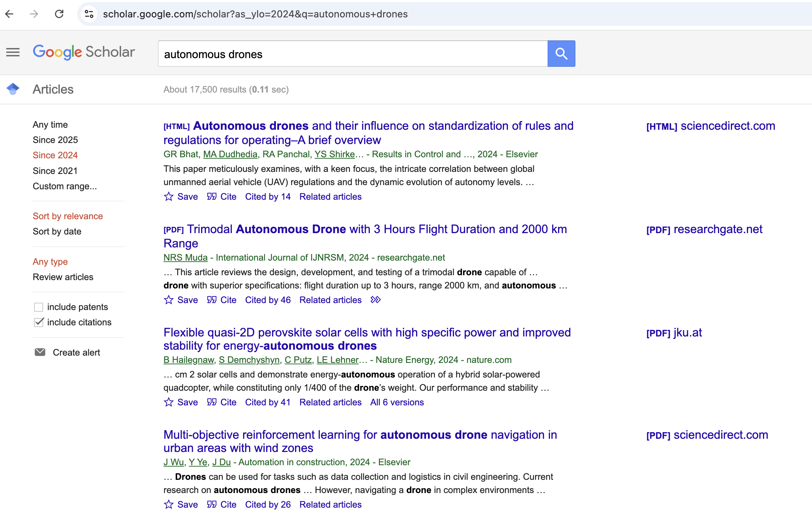Switch sorting to Sort by date
The width and height of the screenshot is (812, 524).
[x=57, y=231]
